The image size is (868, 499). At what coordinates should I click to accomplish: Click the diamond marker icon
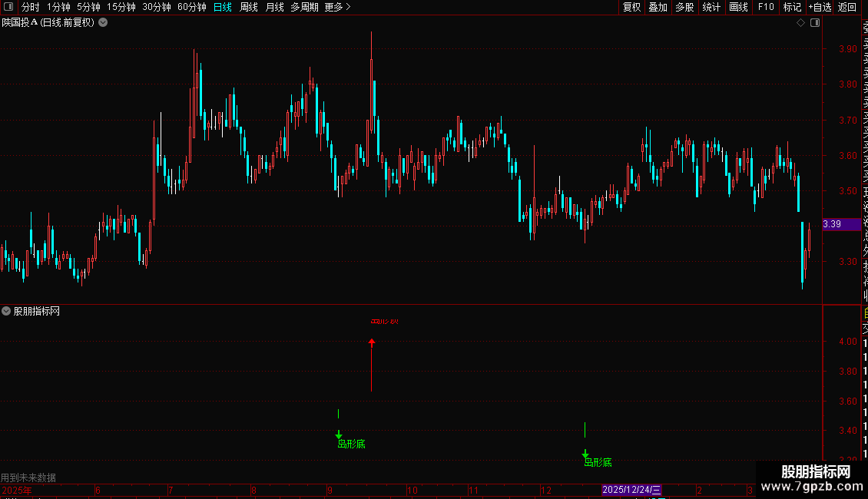click(x=800, y=23)
